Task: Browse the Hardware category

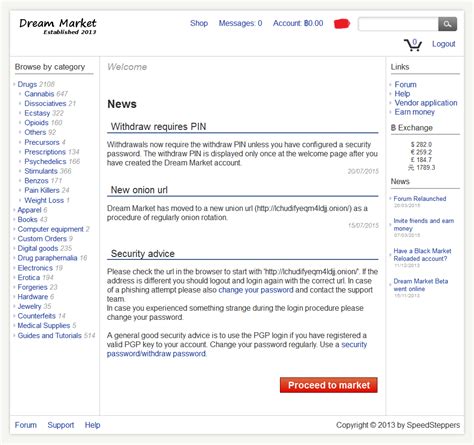Action: (33, 297)
